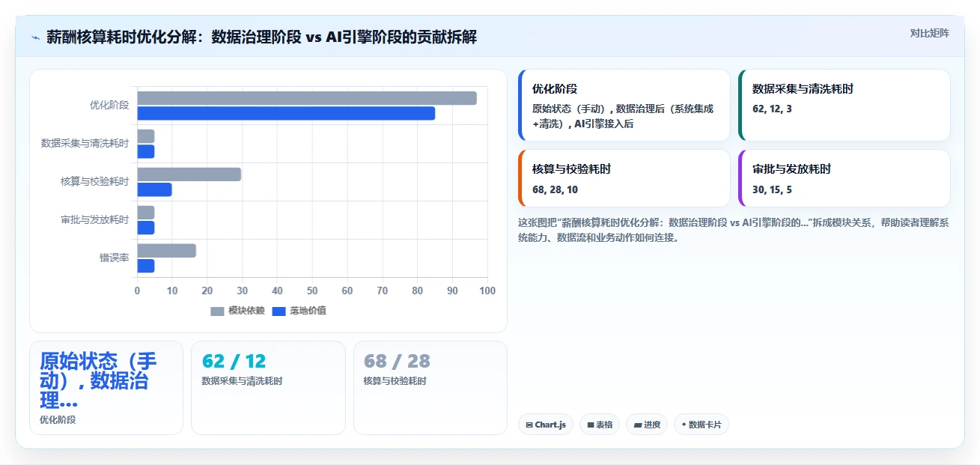The height and width of the screenshot is (465, 980).
Task: Click the 数据卡片 chip sparkle icon
Action: [684, 425]
